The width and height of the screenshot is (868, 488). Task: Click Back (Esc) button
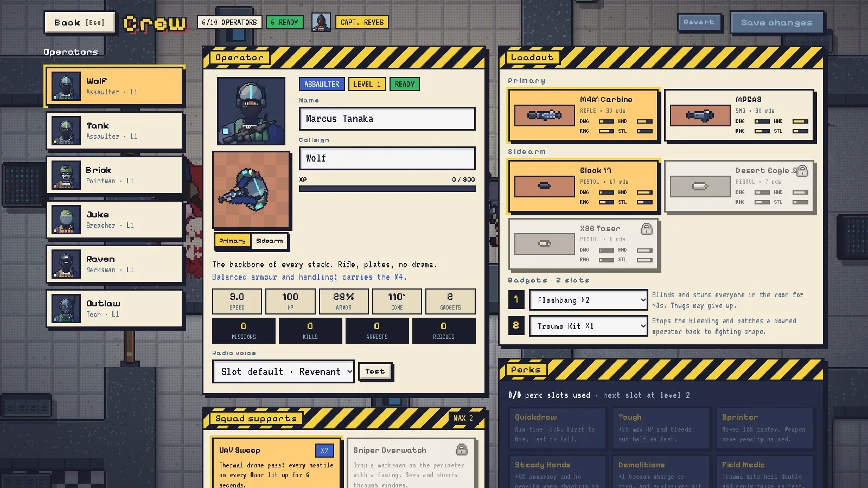point(79,22)
